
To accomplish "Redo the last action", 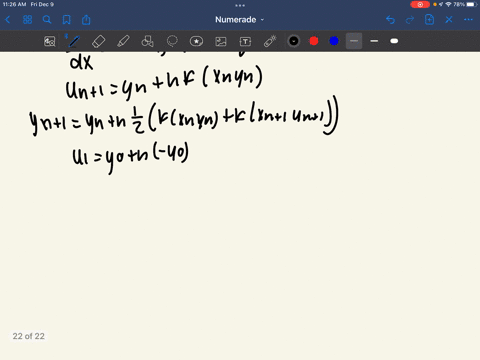I will coord(410,20).
